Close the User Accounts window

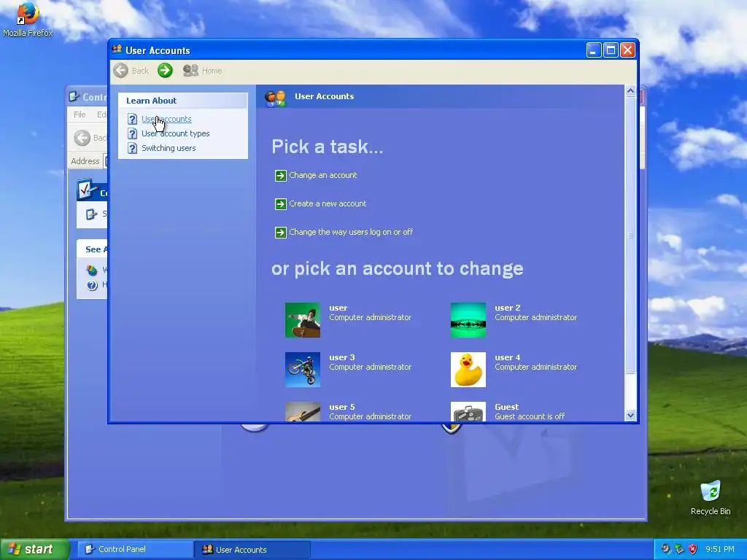tap(628, 50)
